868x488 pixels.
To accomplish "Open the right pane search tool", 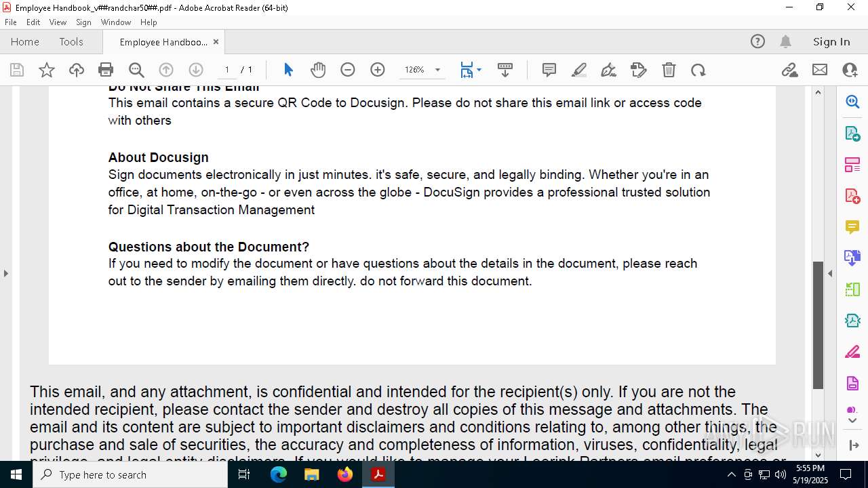I will click(x=852, y=102).
